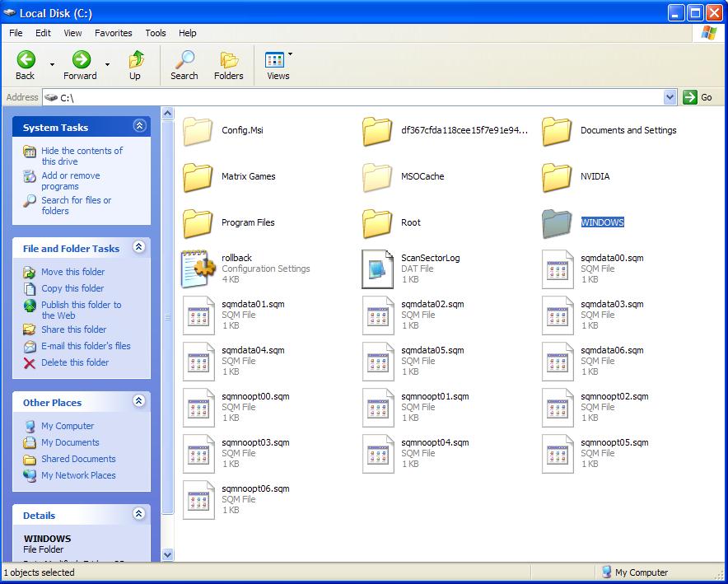
Task: Click Share this folder link
Action: click(74, 329)
